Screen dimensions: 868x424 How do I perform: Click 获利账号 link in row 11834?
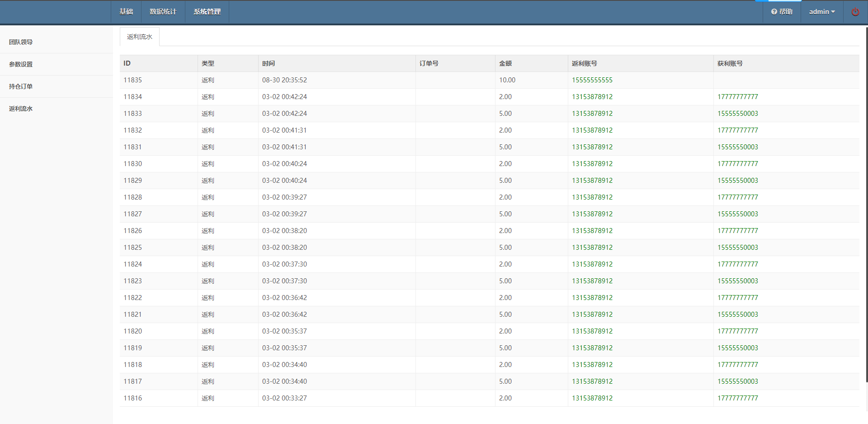(x=737, y=97)
